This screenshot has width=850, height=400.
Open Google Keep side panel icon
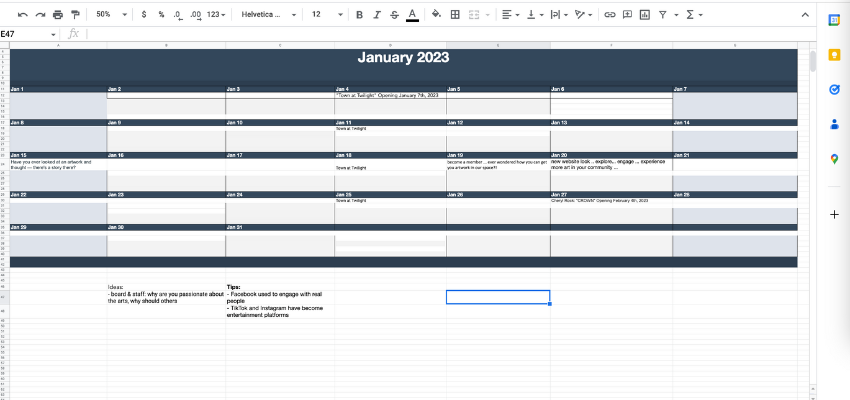coord(834,55)
